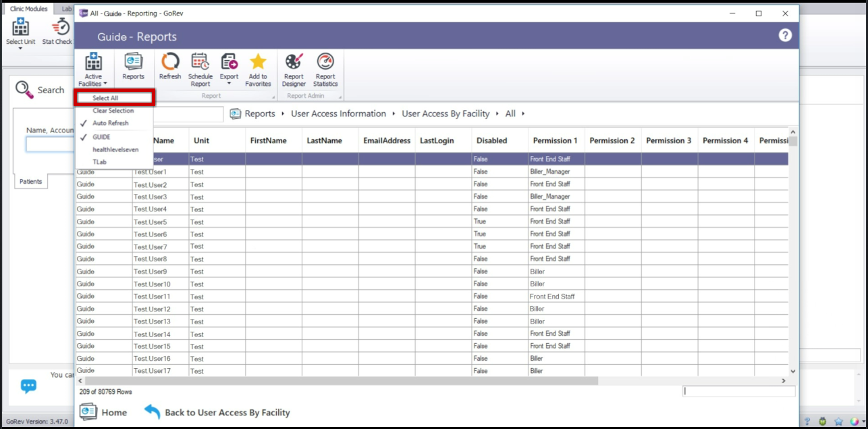868x429 pixels.
Task: Click the User Access Information breadcrumb
Action: point(338,113)
